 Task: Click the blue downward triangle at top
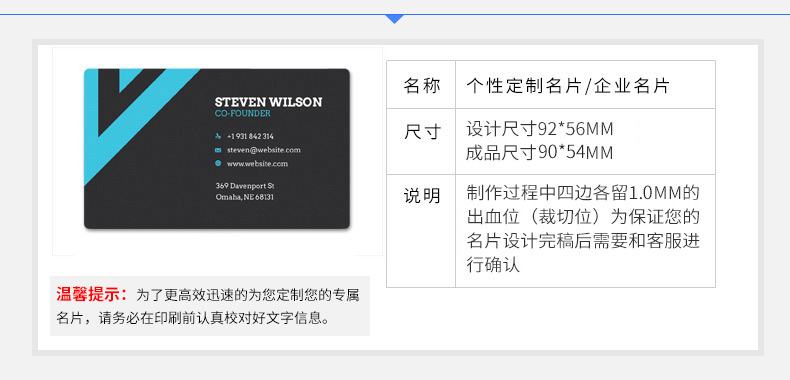click(394, 19)
